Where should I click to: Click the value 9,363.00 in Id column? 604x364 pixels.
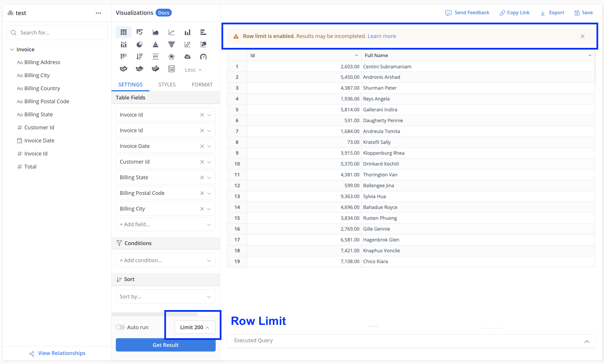tap(350, 196)
